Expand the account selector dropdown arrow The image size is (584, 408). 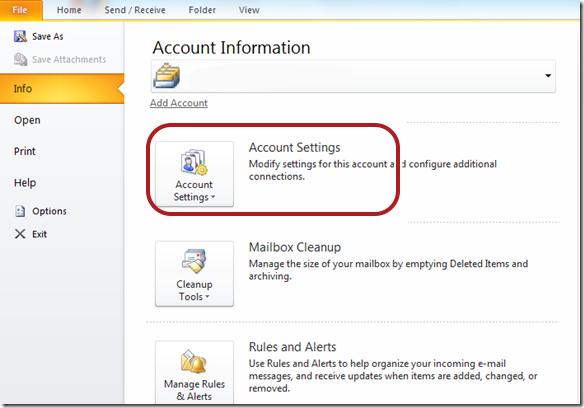[x=548, y=76]
